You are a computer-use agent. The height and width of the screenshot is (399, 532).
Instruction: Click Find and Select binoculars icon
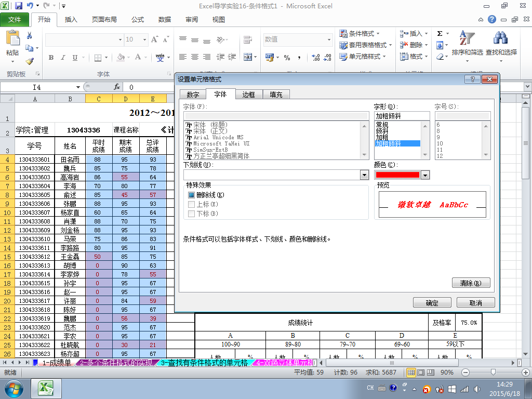(501, 38)
